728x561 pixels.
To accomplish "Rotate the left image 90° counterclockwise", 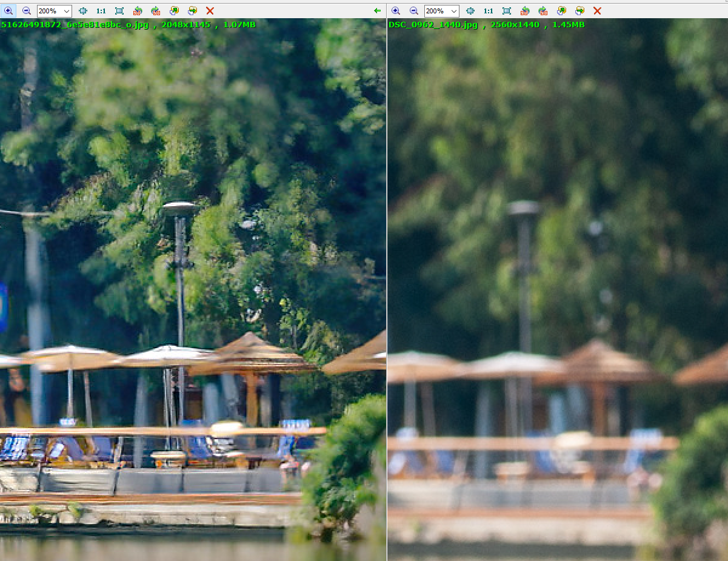I will click(x=138, y=11).
